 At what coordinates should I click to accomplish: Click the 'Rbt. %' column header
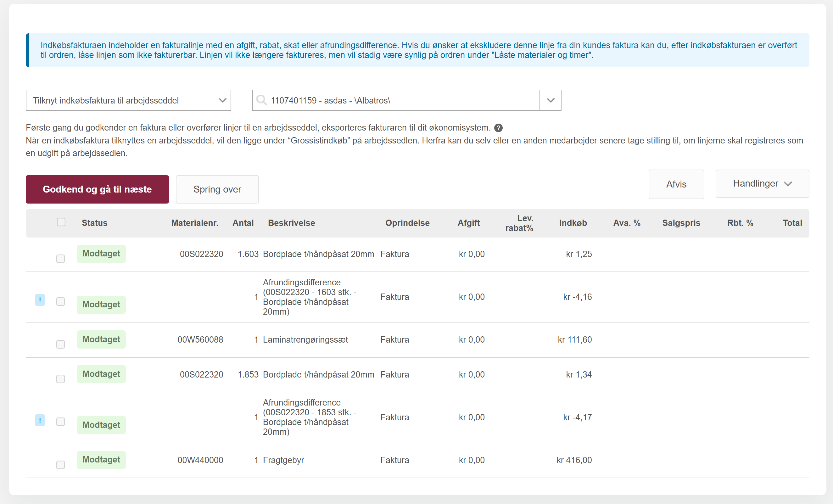[x=741, y=223]
